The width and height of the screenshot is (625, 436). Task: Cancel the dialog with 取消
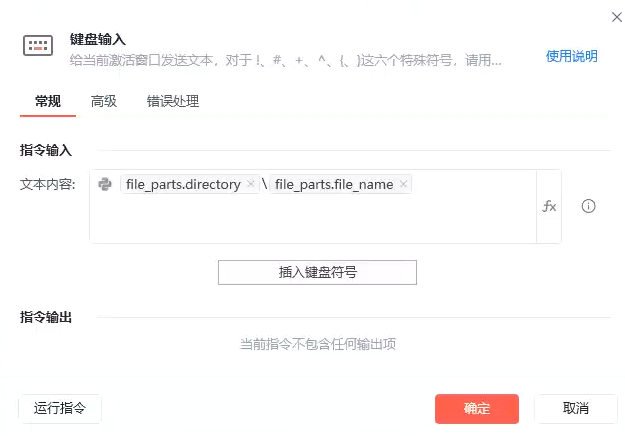click(575, 408)
